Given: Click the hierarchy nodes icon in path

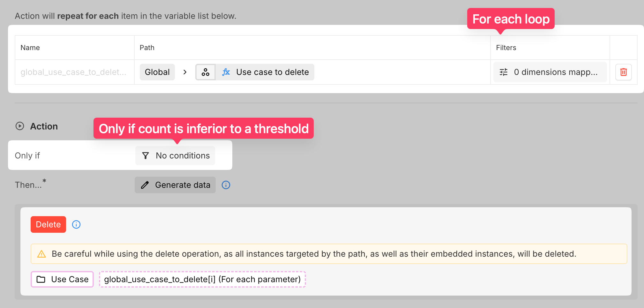Looking at the screenshot, I should 206,72.
